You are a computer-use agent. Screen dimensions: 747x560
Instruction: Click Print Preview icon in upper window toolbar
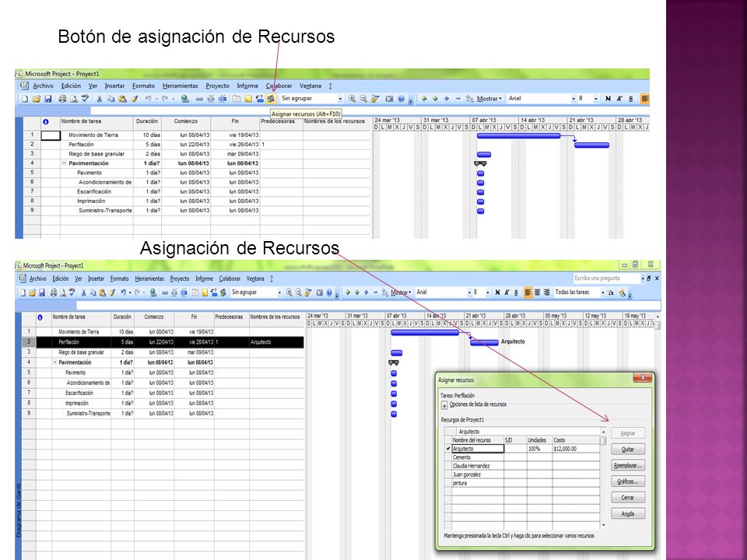[74, 99]
